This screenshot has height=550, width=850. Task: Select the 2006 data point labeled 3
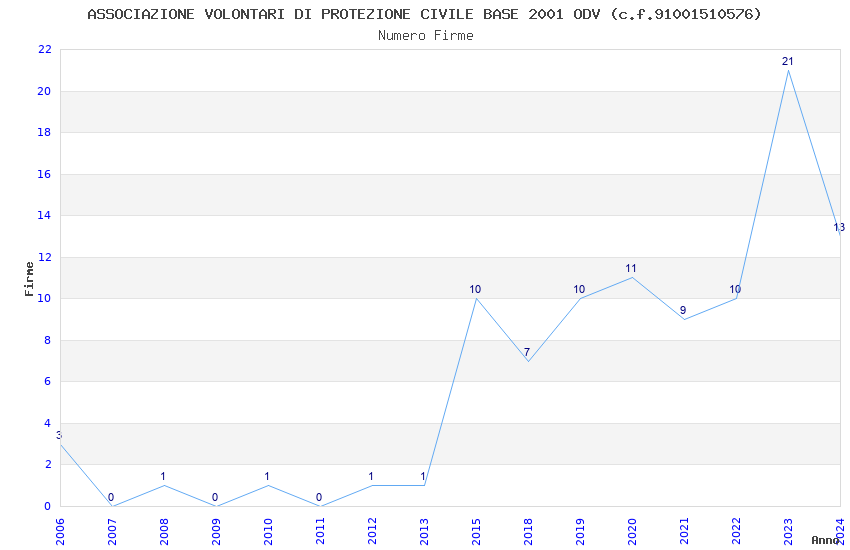click(x=61, y=444)
